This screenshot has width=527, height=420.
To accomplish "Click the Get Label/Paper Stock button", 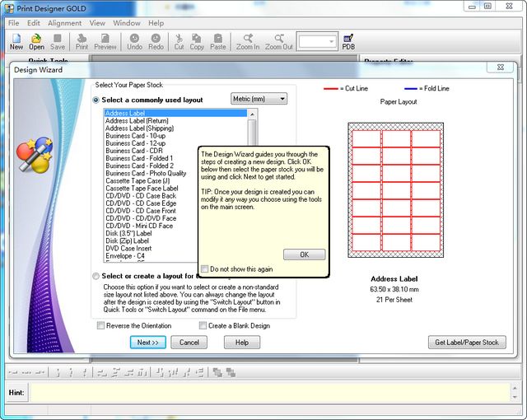I will coord(467,343).
